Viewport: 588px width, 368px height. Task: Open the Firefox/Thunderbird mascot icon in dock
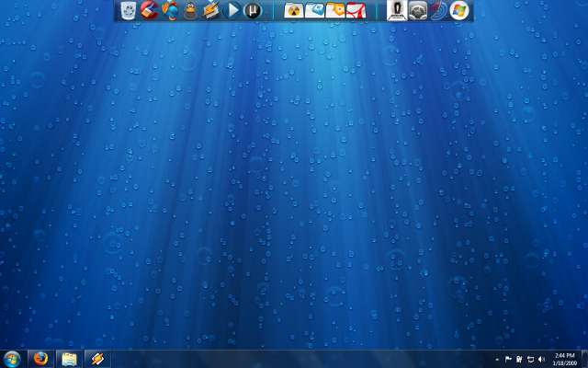pyautogui.click(x=170, y=10)
